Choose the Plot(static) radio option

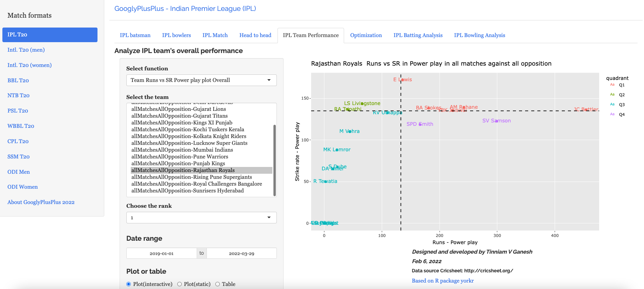click(179, 284)
